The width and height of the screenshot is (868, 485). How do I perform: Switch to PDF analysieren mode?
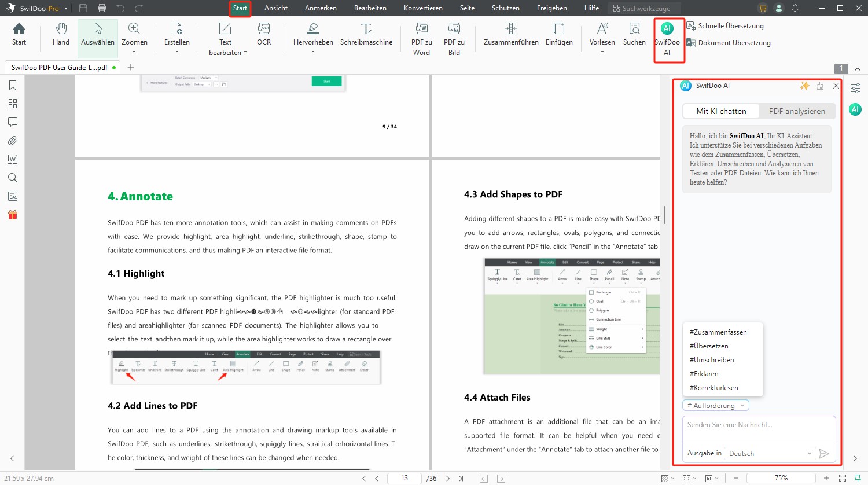point(797,111)
